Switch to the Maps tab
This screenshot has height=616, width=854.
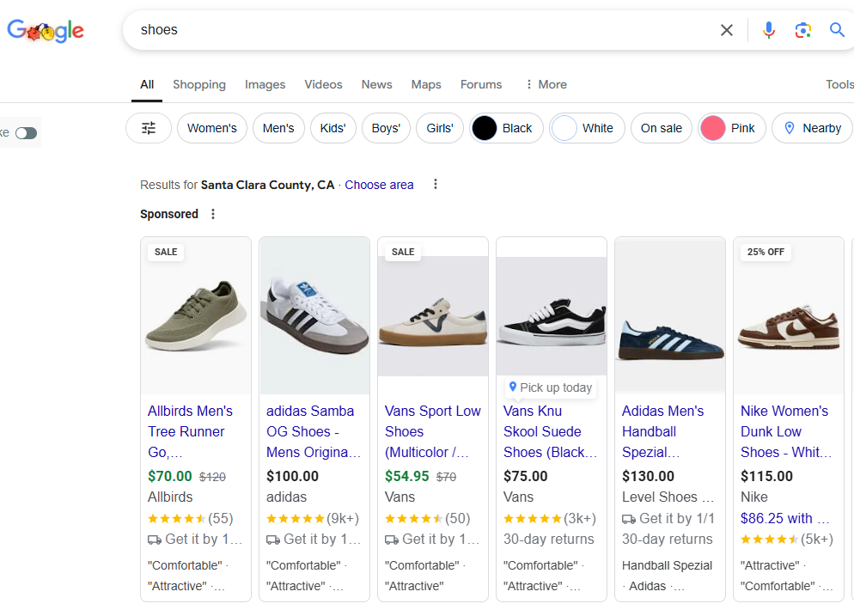[x=426, y=84]
